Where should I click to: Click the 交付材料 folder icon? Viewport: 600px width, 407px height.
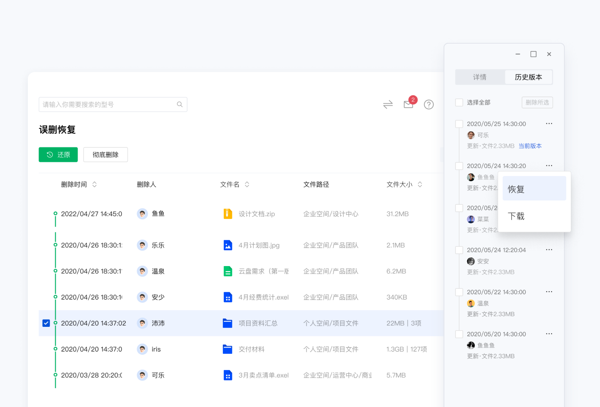pos(228,349)
